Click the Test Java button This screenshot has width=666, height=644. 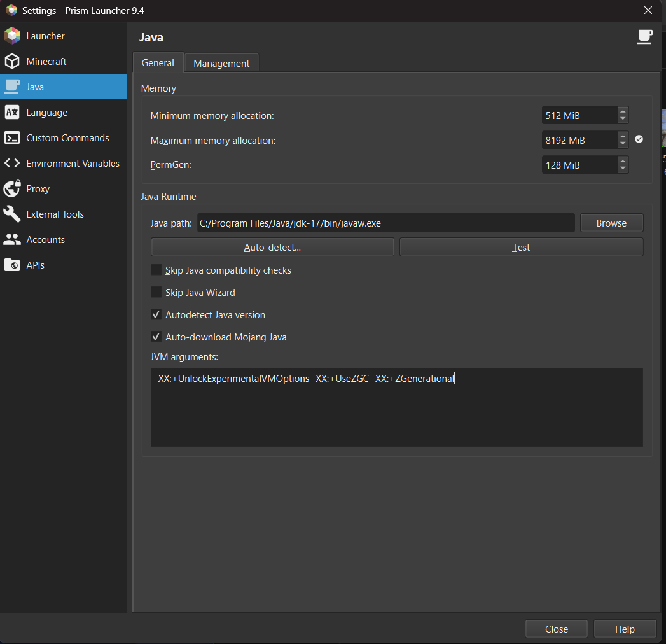[x=521, y=248]
